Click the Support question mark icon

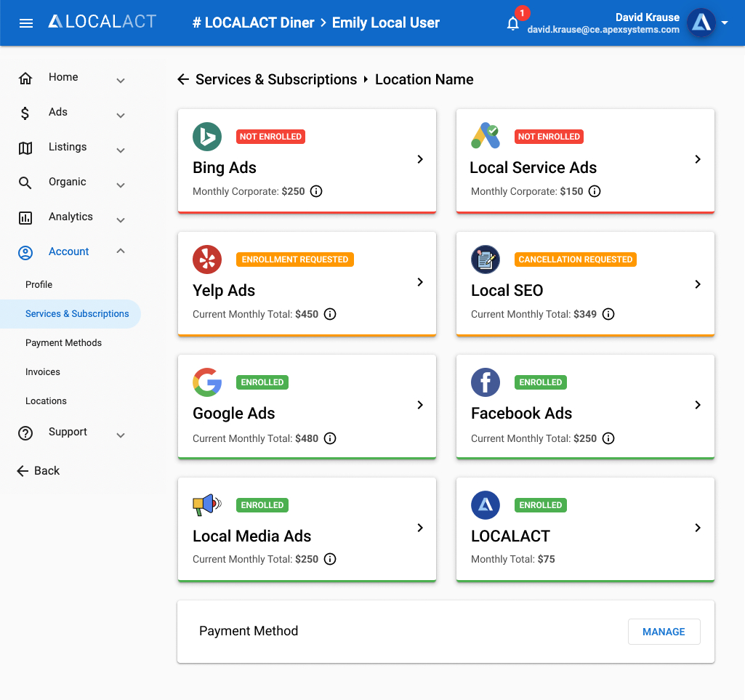[x=25, y=433]
